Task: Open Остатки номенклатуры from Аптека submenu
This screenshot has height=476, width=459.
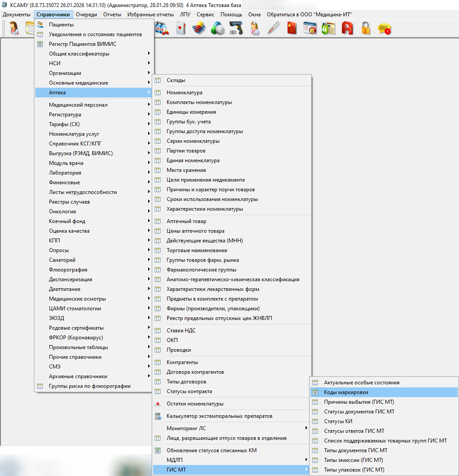Action: [x=195, y=404]
